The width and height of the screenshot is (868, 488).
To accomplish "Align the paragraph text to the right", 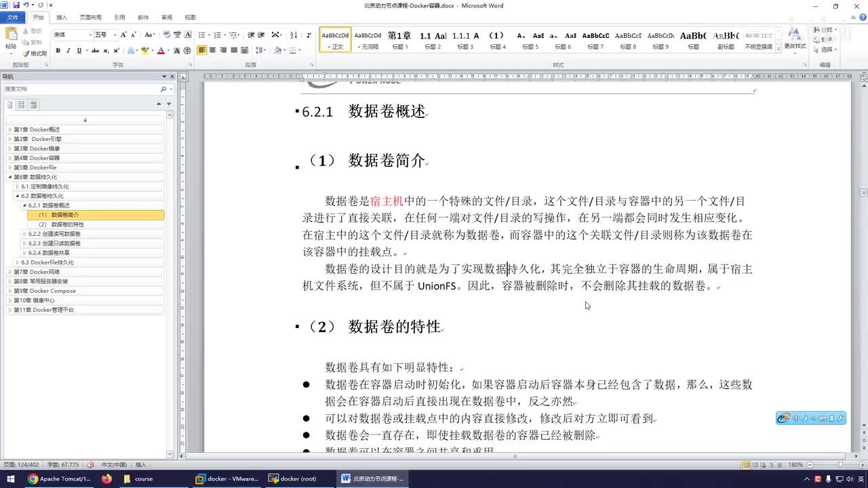I will [x=223, y=51].
